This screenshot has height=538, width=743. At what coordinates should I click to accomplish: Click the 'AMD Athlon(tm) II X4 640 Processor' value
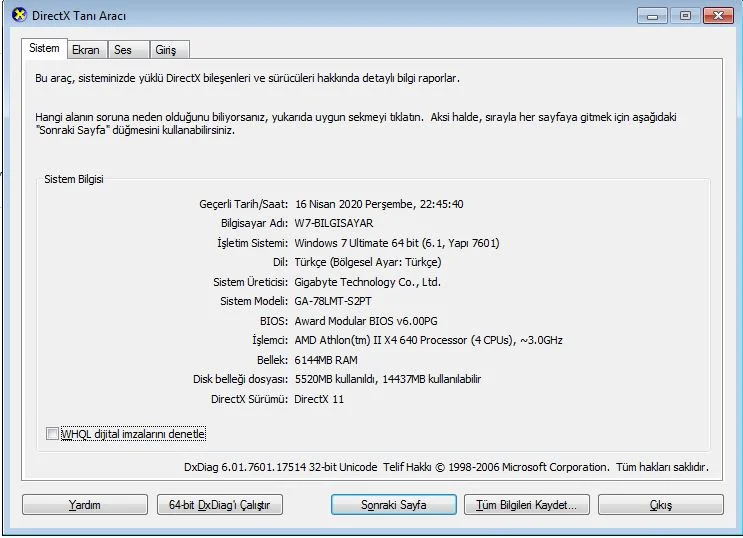(381, 340)
